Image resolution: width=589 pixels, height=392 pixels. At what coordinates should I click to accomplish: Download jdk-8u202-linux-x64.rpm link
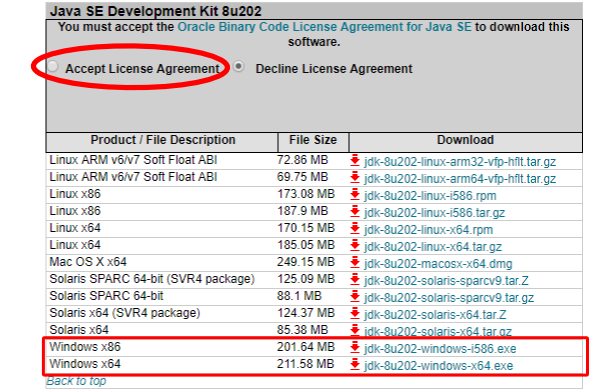coord(428,230)
